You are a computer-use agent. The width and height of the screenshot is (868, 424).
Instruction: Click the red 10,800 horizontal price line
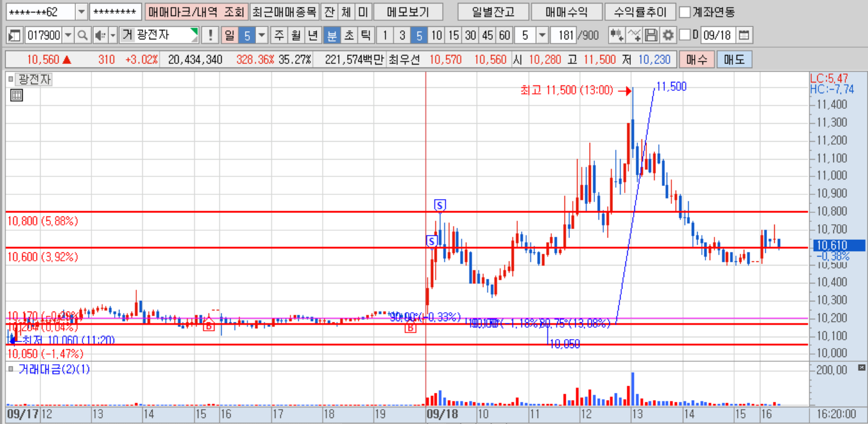pos(406,212)
